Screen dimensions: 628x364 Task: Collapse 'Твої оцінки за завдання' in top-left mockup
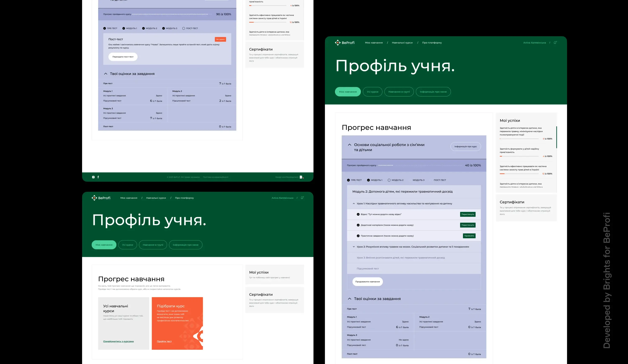[106, 74]
